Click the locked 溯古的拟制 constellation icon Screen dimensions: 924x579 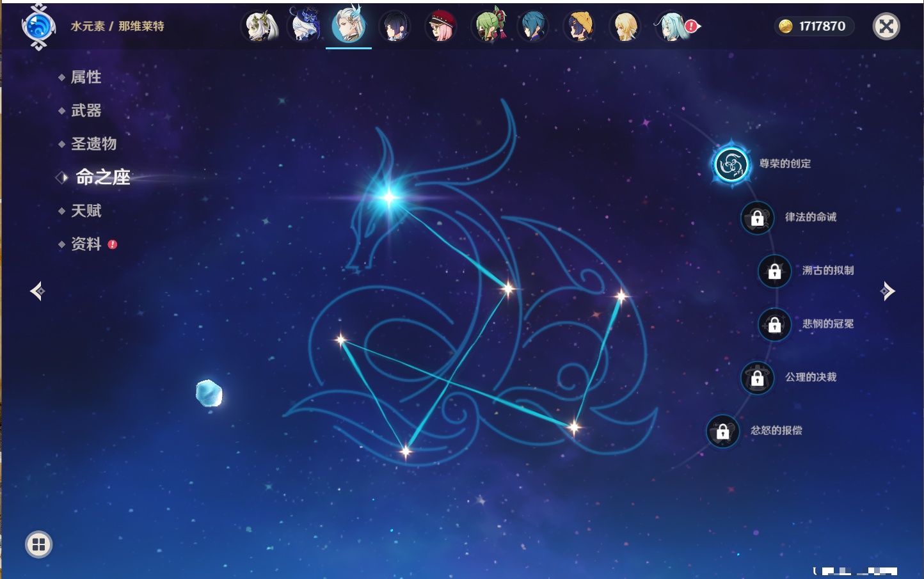pyautogui.click(x=774, y=271)
